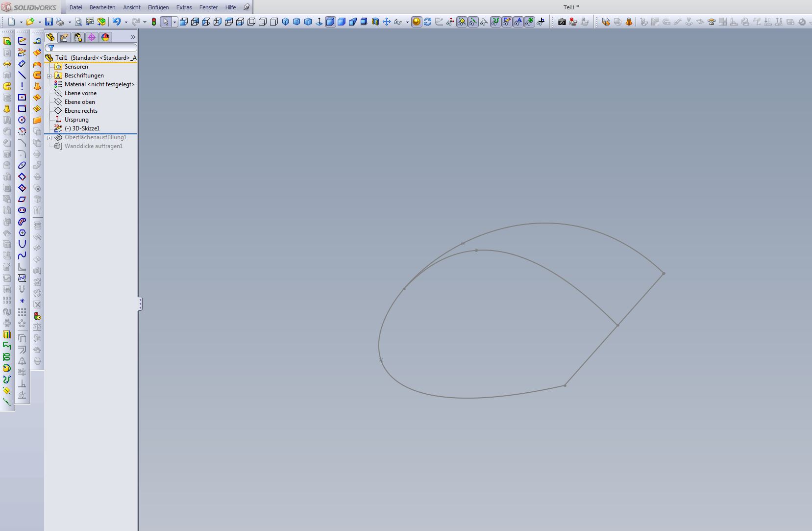Click the Shaded With Edges display cube icon

(x=330, y=22)
